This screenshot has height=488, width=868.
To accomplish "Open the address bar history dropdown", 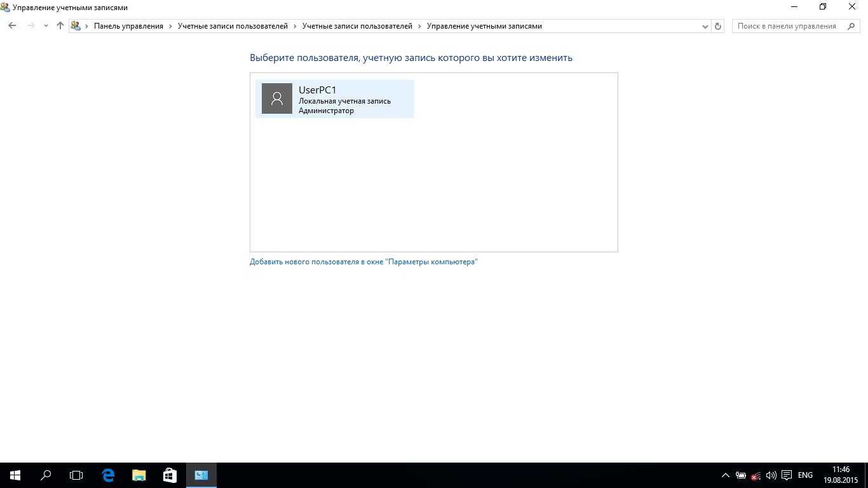I will tap(705, 26).
